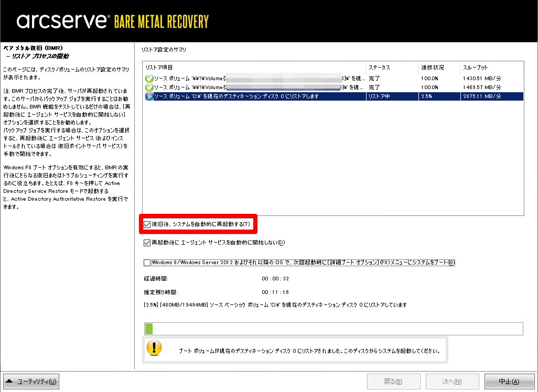The height and width of the screenshot is (392, 538).
Task: Click 2875.11 MB/分 throughput value
Action: (x=482, y=96)
